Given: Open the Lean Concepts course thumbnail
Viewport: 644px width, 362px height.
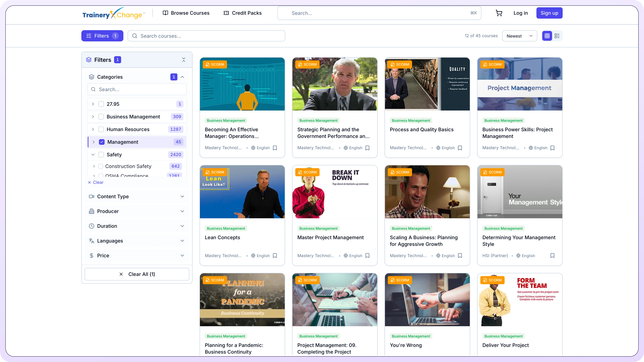Looking at the screenshot, I should (242, 192).
